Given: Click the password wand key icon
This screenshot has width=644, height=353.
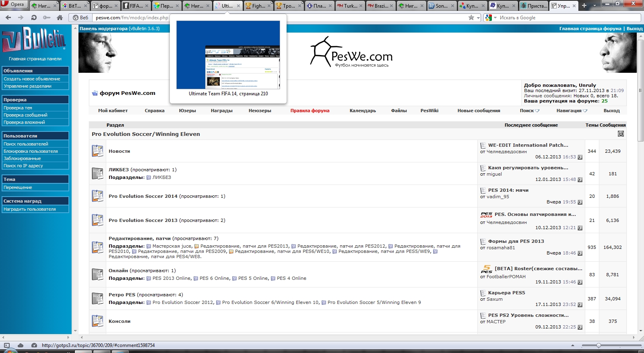Looking at the screenshot, I should (x=47, y=18).
